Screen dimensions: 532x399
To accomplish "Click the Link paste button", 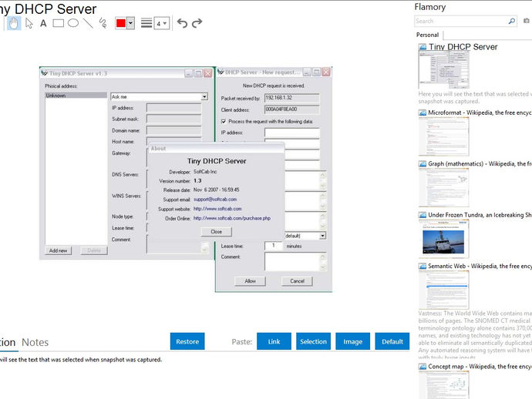I will click(x=274, y=341).
